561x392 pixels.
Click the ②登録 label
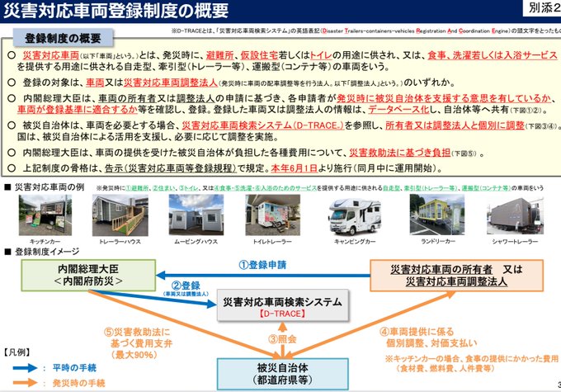tap(186, 286)
